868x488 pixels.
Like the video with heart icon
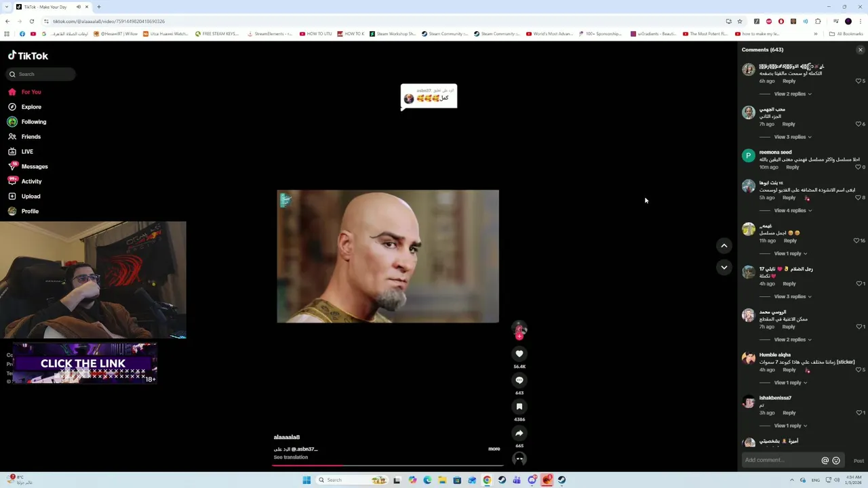[x=519, y=354]
